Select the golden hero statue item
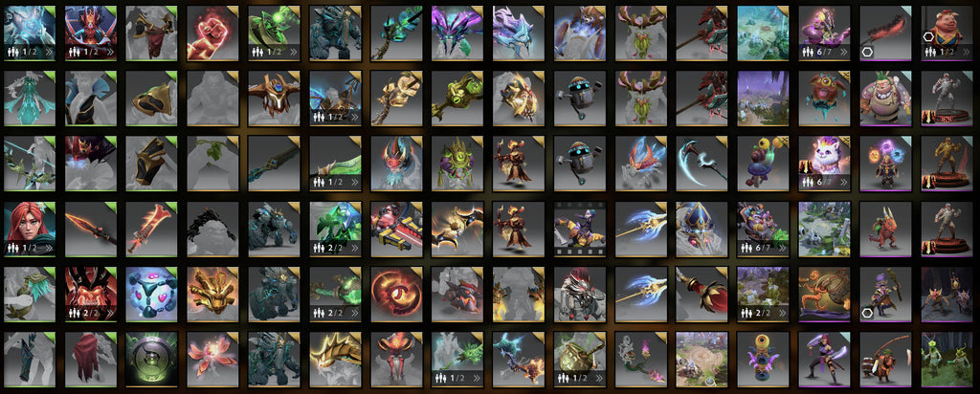 point(947,163)
